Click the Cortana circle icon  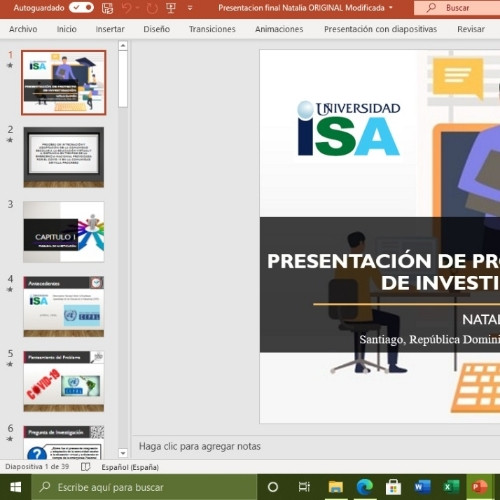pos(273,487)
